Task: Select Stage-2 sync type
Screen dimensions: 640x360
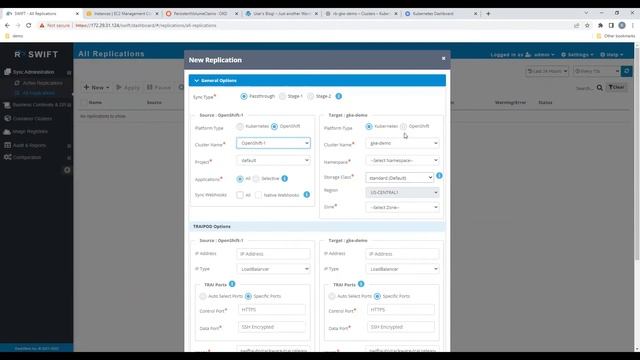Action: click(311, 96)
